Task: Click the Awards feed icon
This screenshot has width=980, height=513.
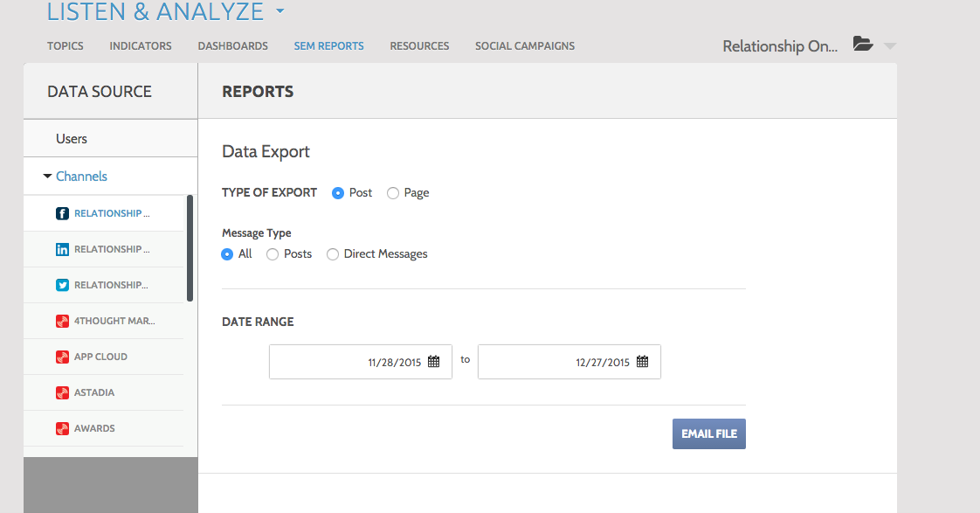Action: pyautogui.click(x=62, y=429)
